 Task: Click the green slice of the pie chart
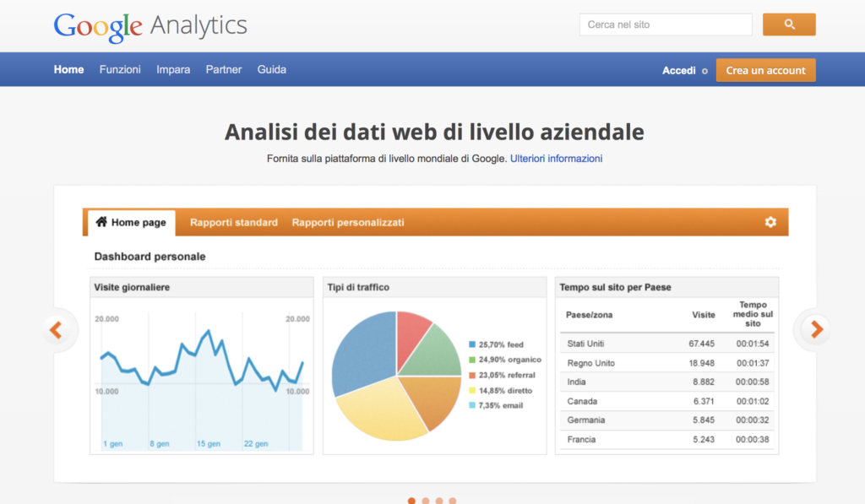click(436, 353)
